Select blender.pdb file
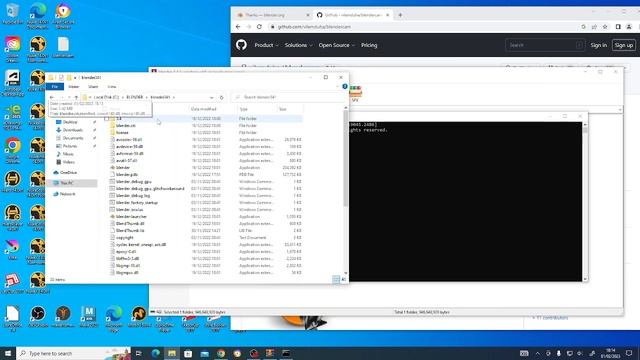The width and height of the screenshot is (640, 360). 127,174
